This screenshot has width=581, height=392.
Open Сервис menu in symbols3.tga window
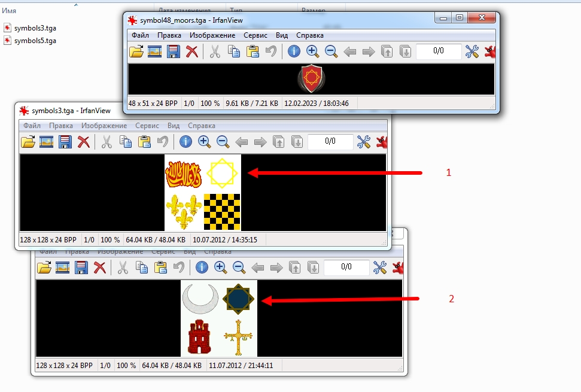tap(147, 126)
